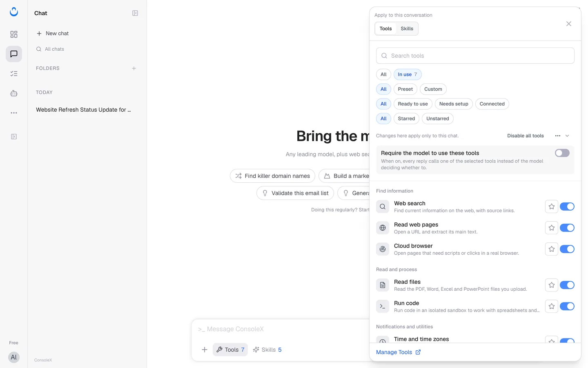Turn off Read web pages switch

567,228
